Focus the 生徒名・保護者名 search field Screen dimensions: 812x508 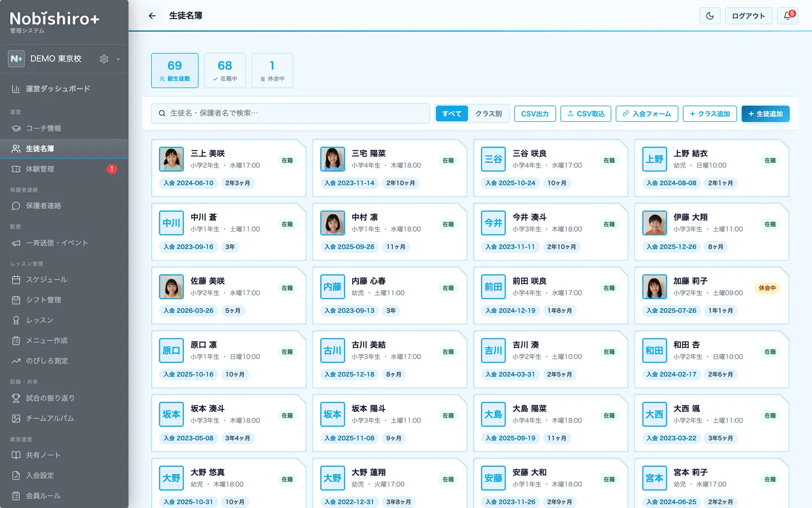pyautogui.click(x=290, y=113)
